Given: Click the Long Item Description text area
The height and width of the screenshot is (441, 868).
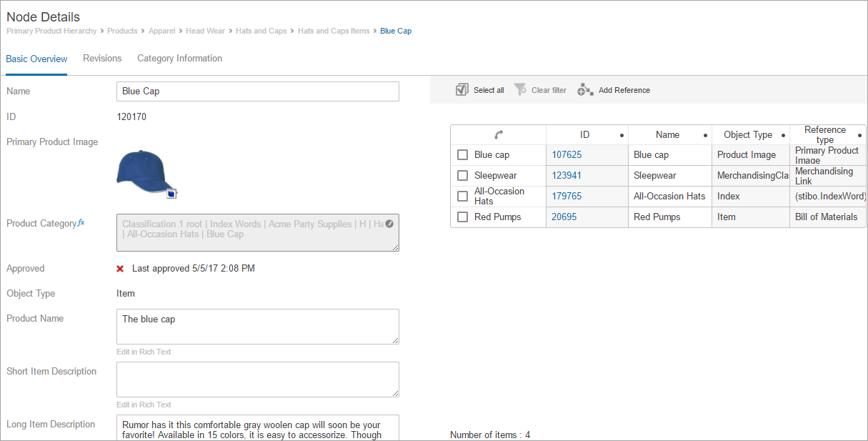Looking at the screenshot, I should pos(258,427).
